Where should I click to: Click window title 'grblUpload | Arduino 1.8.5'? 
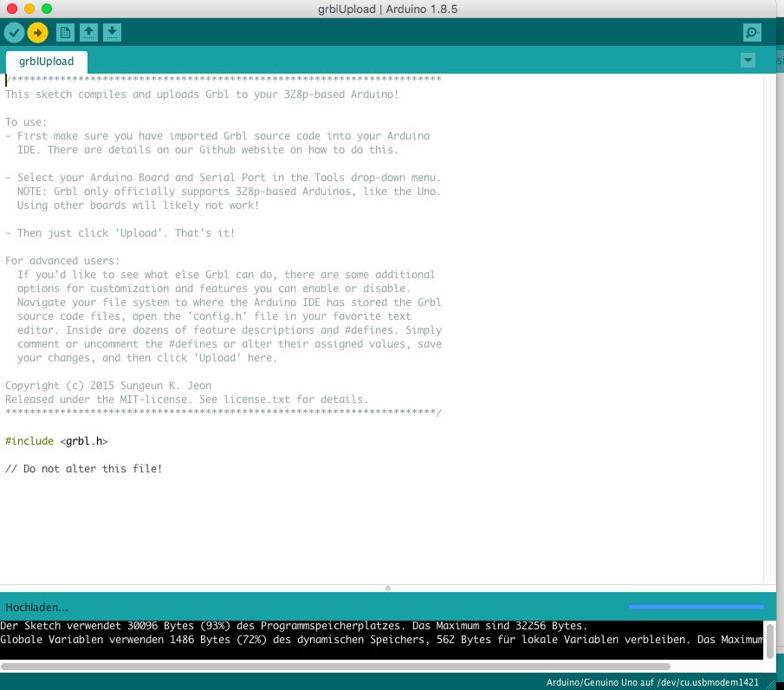click(x=388, y=9)
